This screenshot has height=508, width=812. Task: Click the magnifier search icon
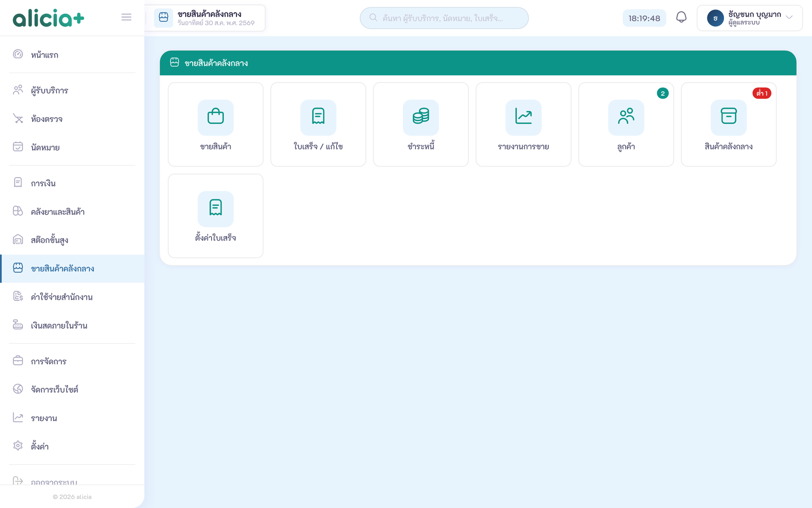[x=373, y=18]
